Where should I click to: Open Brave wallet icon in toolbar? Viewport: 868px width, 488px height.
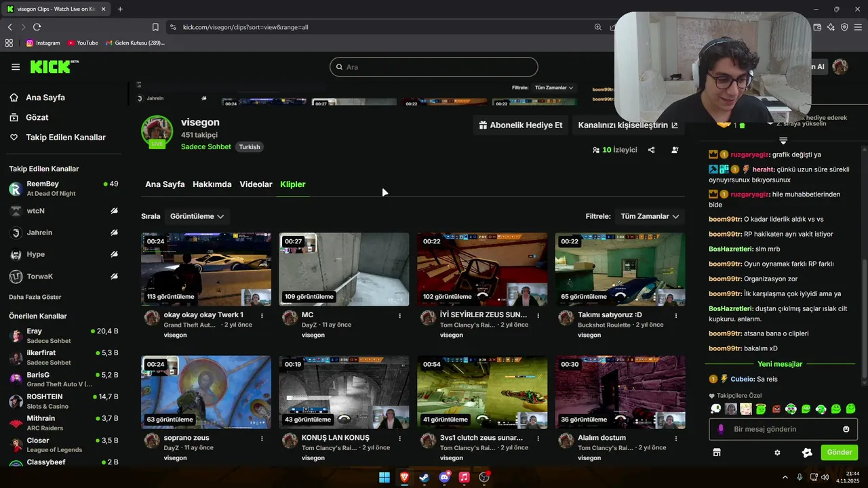[817, 27]
